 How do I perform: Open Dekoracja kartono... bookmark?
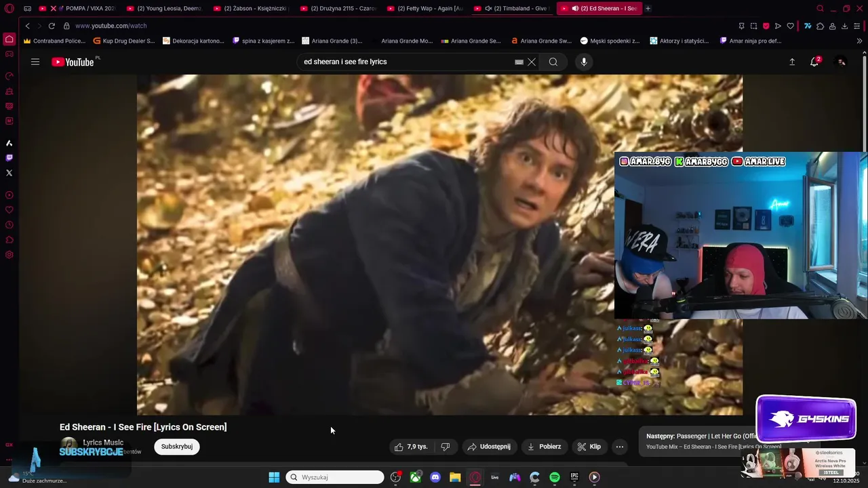click(x=193, y=41)
